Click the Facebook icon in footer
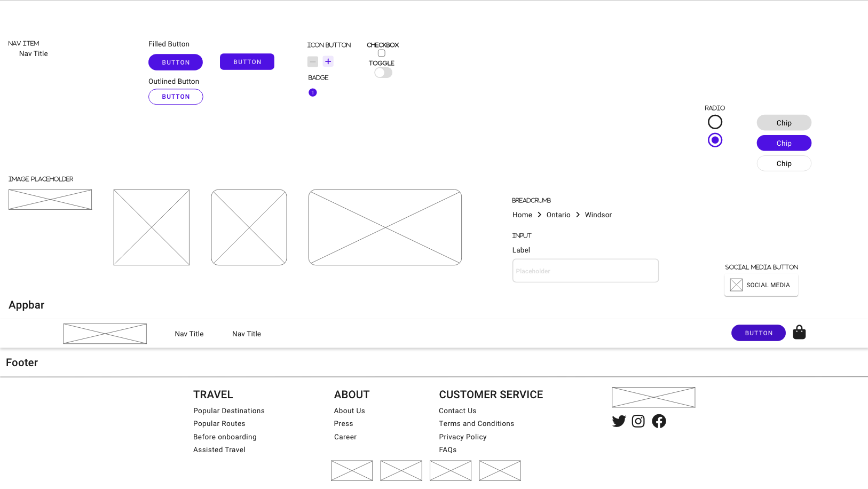The width and height of the screenshot is (868, 489). coord(659,421)
